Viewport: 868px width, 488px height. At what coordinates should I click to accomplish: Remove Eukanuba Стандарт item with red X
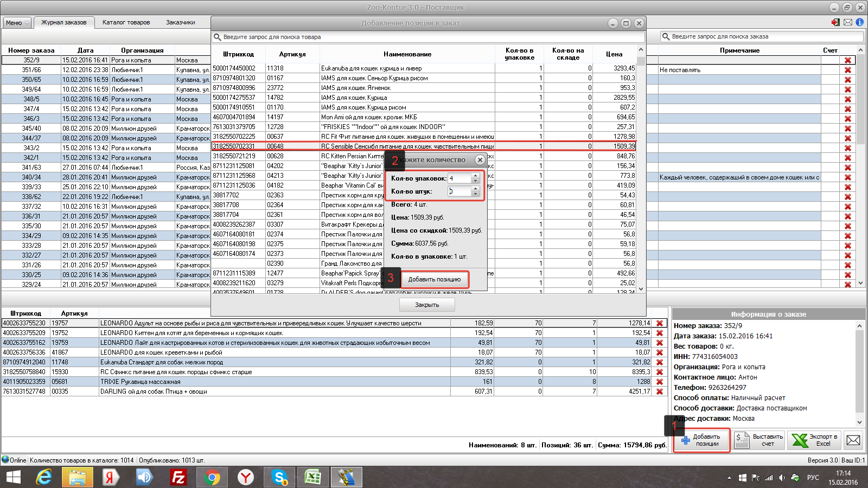point(660,362)
